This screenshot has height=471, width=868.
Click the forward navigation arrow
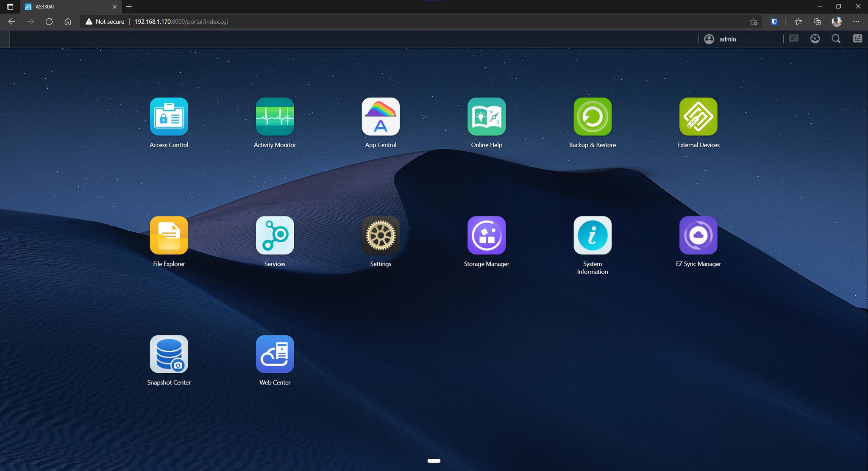coord(31,22)
